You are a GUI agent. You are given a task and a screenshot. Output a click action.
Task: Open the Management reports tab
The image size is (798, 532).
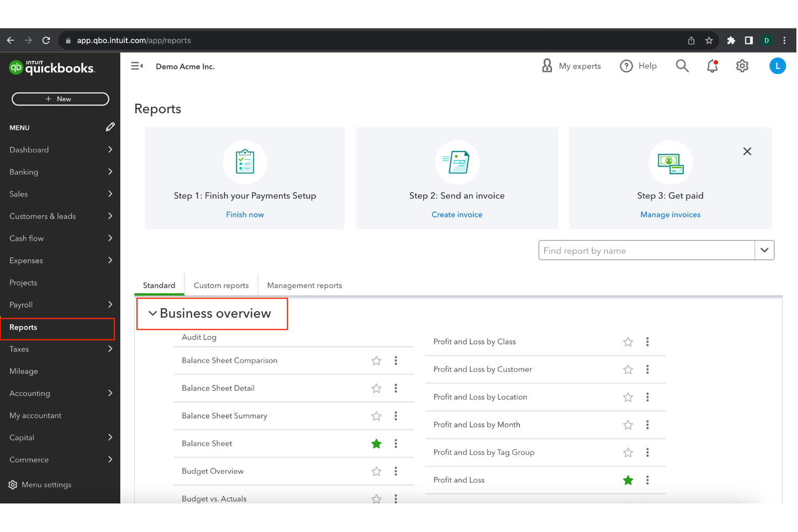pyautogui.click(x=304, y=285)
